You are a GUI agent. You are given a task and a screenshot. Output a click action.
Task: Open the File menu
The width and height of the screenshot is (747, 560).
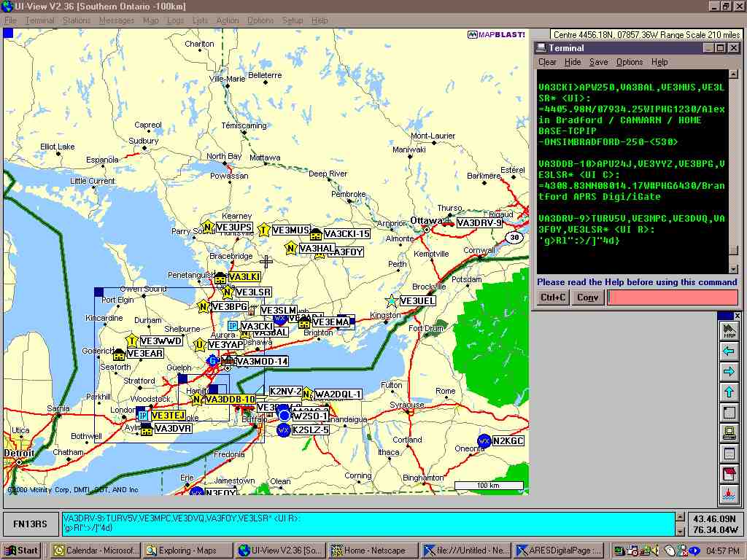click(x=10, y=20)
